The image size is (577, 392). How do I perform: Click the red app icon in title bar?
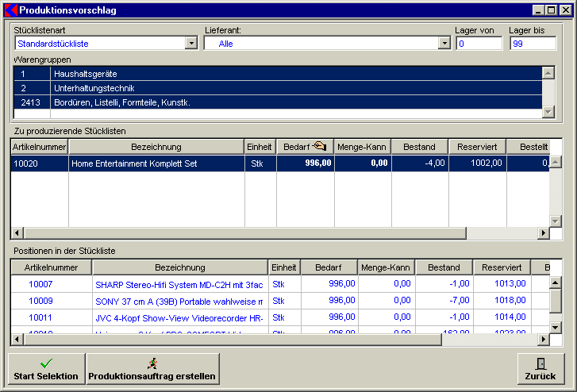point(10,10)
